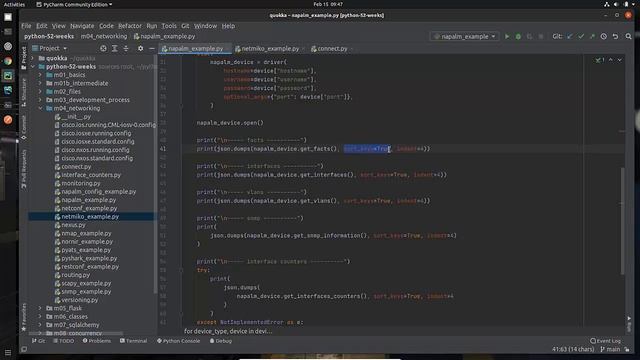Expand the quokka root folder
Viewport: 640px width, 360px height.
tap(33, 58)
